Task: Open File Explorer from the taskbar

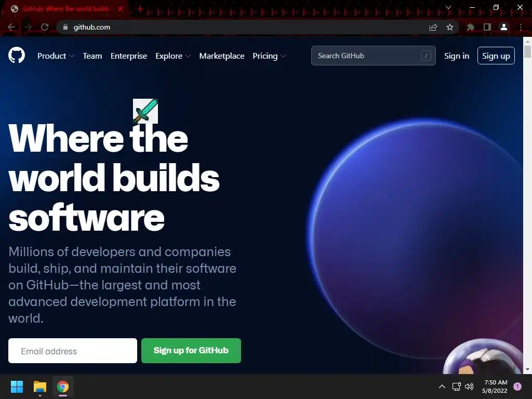Action: 39,387
